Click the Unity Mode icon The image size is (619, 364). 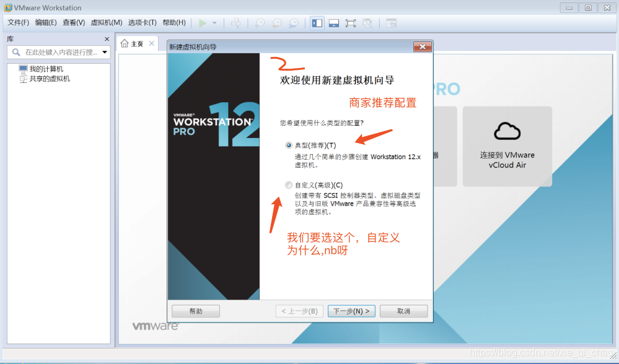(367, 23)
